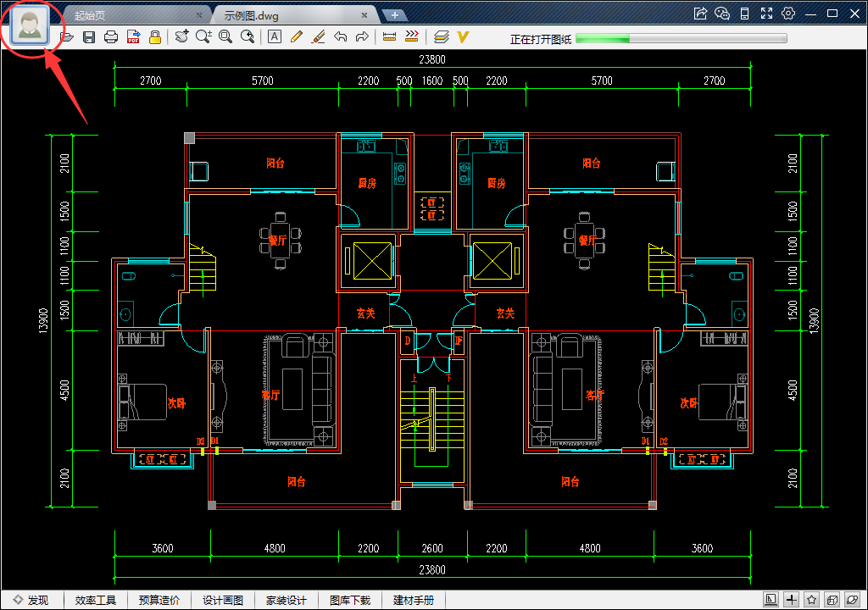Click the yellow padlock icon

pos(155,36)
